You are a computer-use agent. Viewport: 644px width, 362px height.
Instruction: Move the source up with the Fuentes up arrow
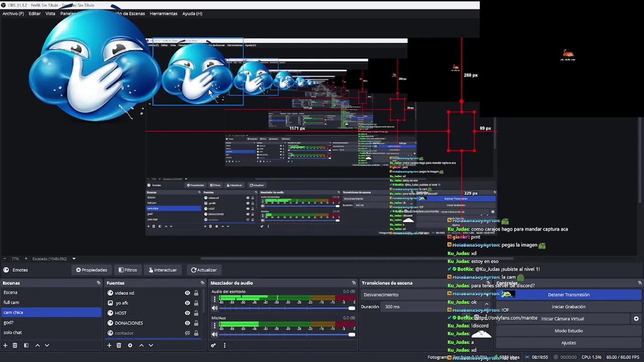(141, 345)
